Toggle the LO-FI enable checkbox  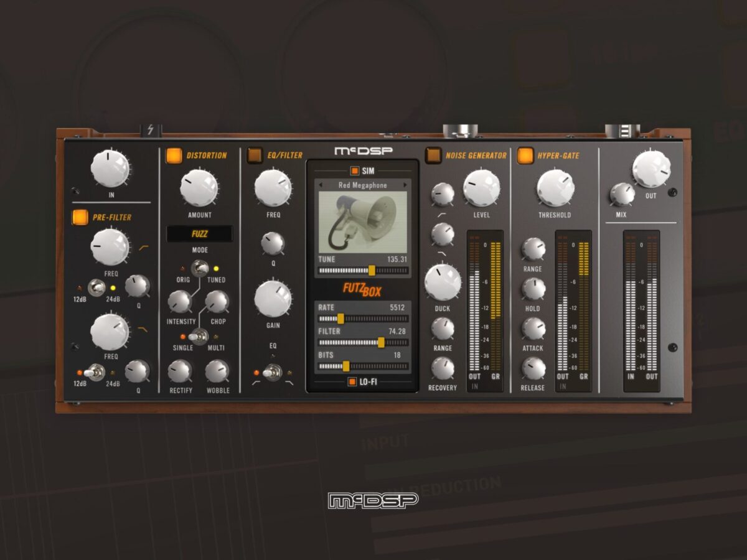352,381
